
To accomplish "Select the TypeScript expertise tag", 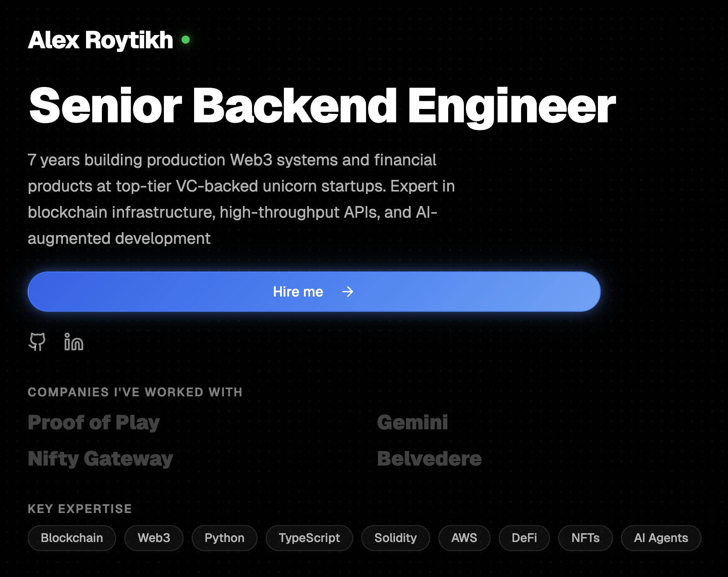I will (309, 538).
